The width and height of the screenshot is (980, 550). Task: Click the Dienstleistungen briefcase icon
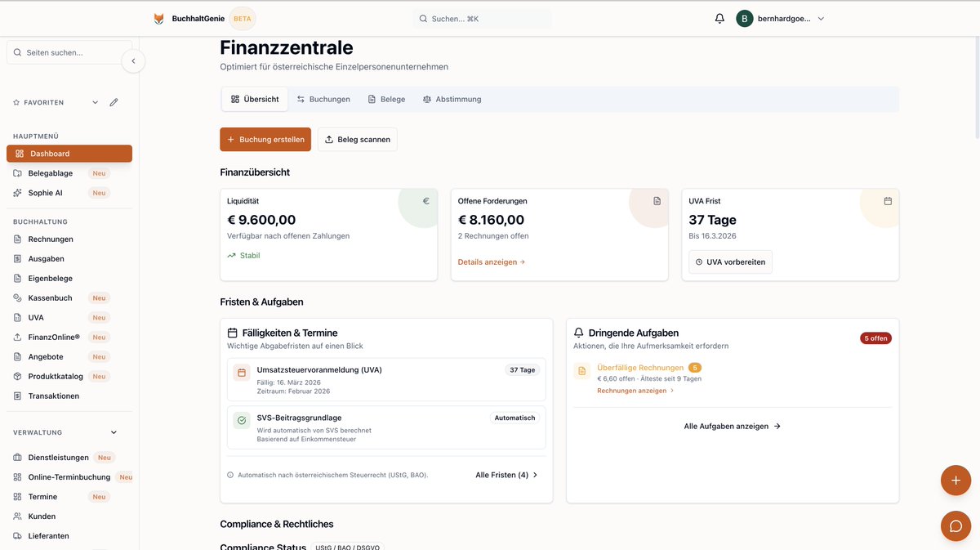pos(19,458)
